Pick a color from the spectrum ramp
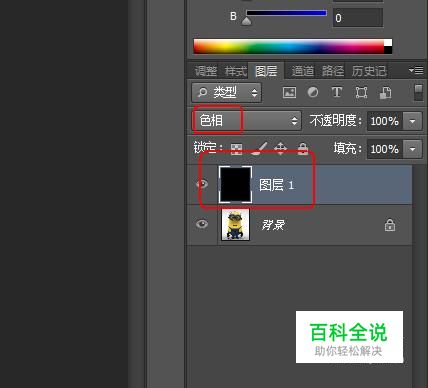 289,46
